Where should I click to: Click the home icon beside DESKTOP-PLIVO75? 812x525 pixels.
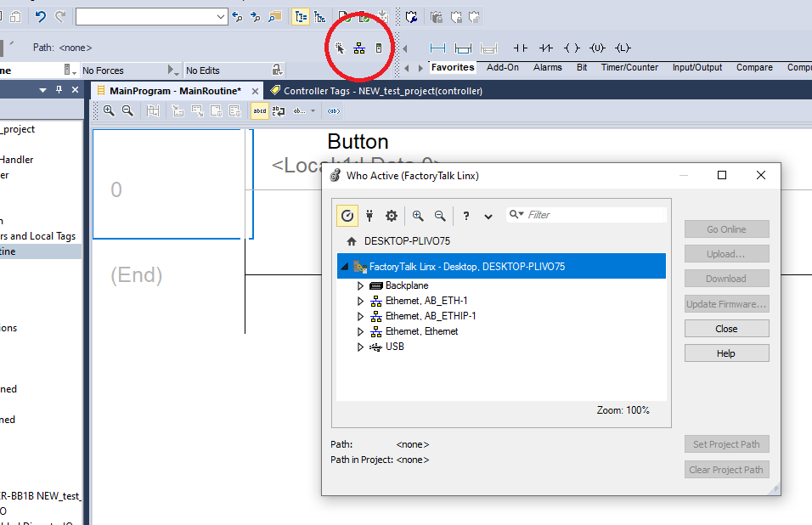click(x=351, y=241)
